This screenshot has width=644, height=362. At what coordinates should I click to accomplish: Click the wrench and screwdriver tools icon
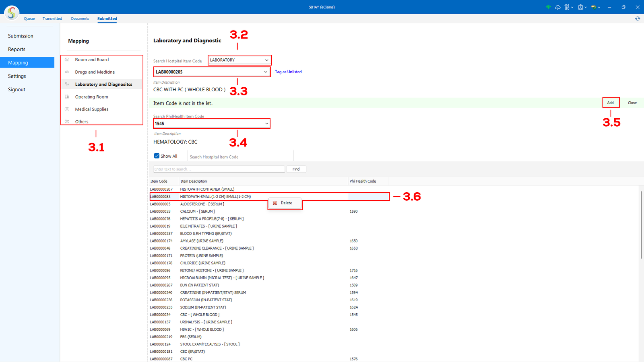coord(567,7)
